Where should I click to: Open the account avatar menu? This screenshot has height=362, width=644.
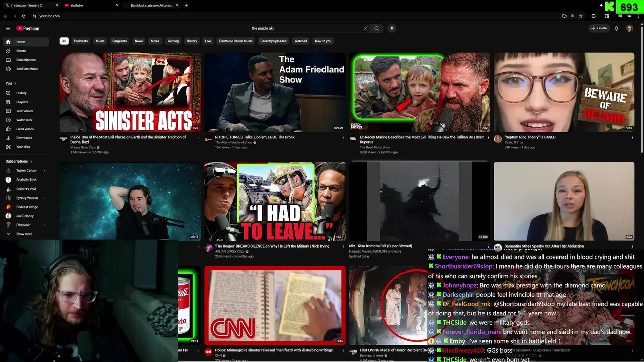(629, 29)
